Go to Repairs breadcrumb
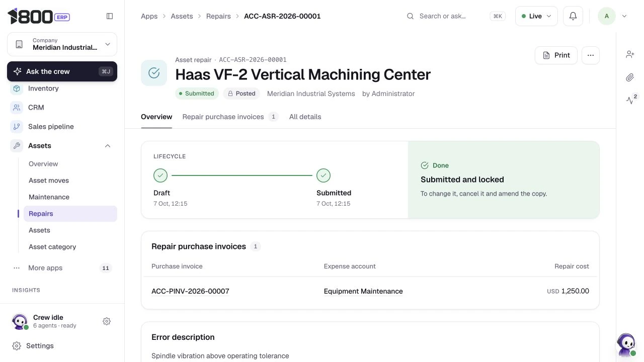Image resolution: width=644 pixels, height=362 pixels. (218, 16)
